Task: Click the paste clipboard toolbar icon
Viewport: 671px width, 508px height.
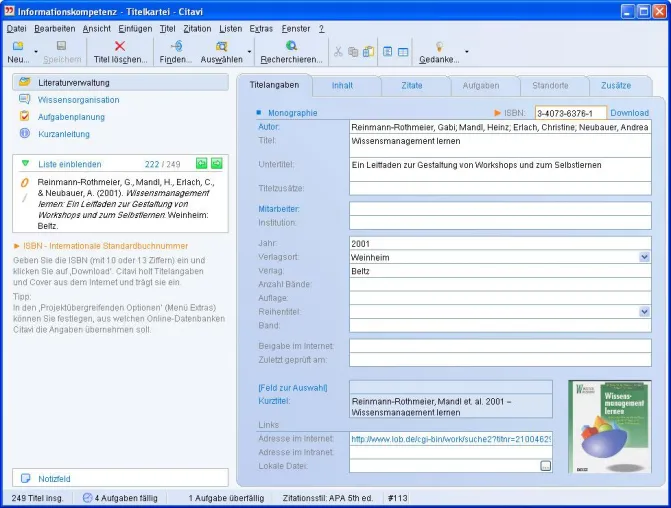Action: 368,52
